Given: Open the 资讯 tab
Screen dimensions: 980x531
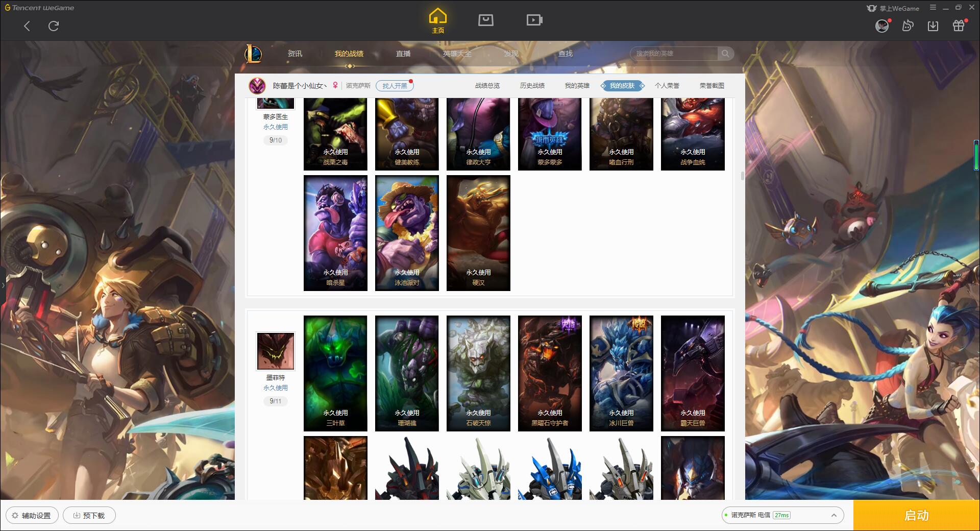Looking at the screenshot, I should pos(295,54).
